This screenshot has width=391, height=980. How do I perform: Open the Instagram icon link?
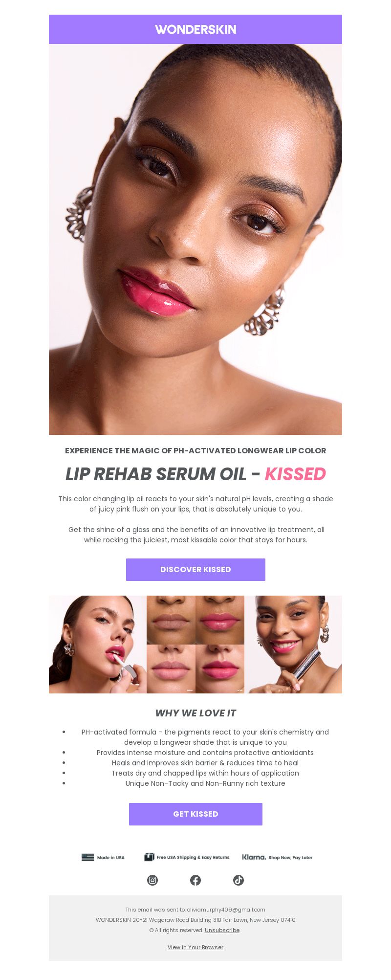(152, 880)
